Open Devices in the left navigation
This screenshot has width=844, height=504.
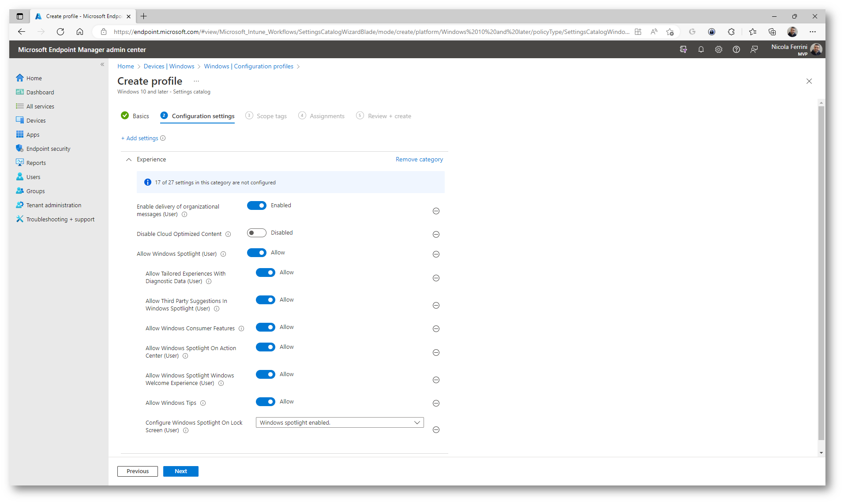(31, 120)
